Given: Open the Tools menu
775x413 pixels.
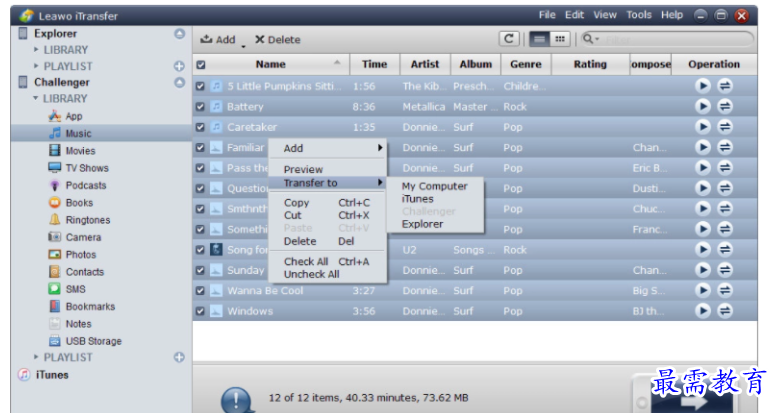Looking at the screenshot, I should click(639, 15).
